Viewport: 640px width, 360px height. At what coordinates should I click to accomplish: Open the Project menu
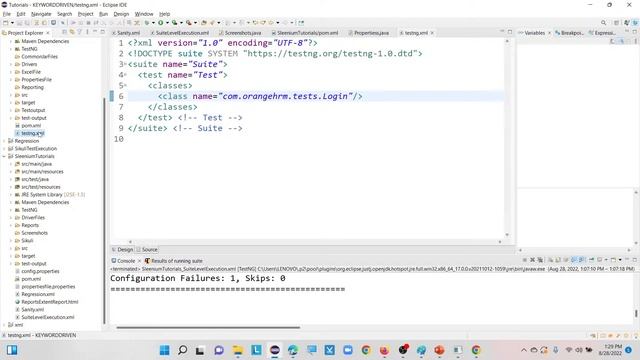86,14
